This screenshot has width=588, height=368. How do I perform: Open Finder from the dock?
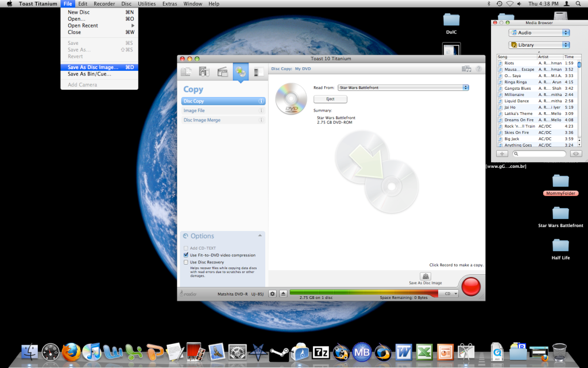click(x=29, y=352)
